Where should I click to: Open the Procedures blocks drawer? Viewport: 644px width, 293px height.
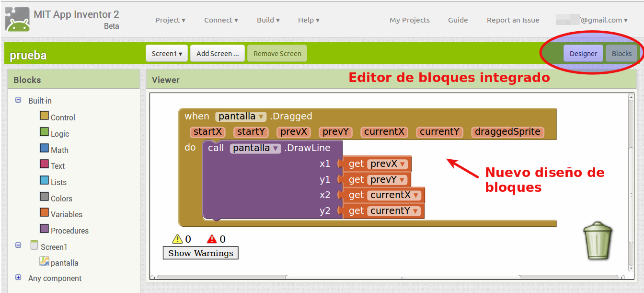(x=64, y=230)
